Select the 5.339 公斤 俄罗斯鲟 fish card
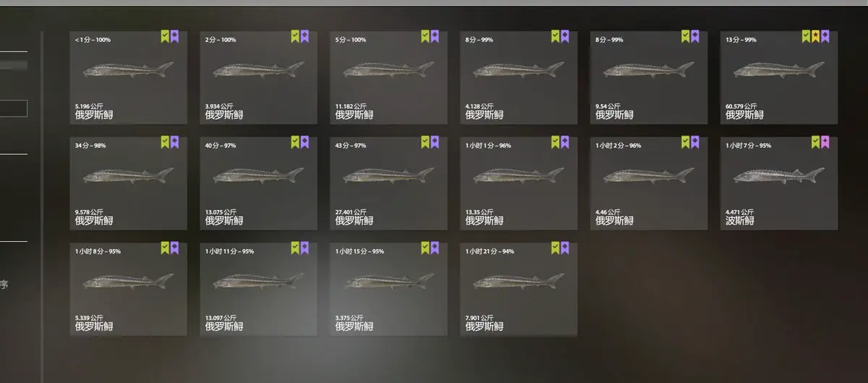Screen dimensions: 868x383 click(x=128, y=289)
